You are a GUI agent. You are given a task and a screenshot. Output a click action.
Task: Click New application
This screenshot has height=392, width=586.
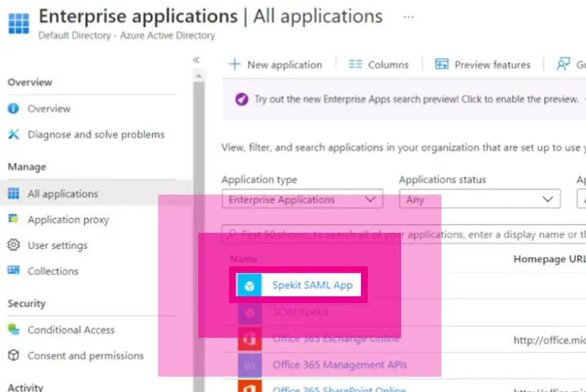tap(275, 64)
